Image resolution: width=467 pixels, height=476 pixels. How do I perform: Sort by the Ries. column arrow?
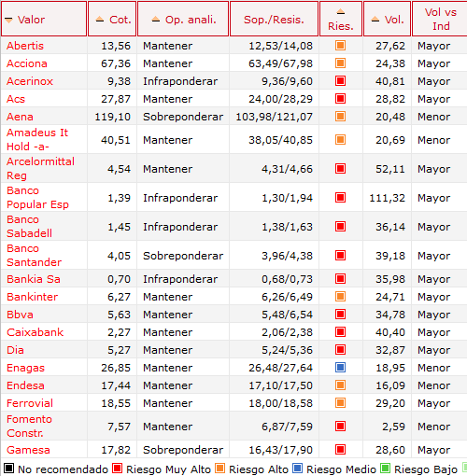(x=341, y=12)
